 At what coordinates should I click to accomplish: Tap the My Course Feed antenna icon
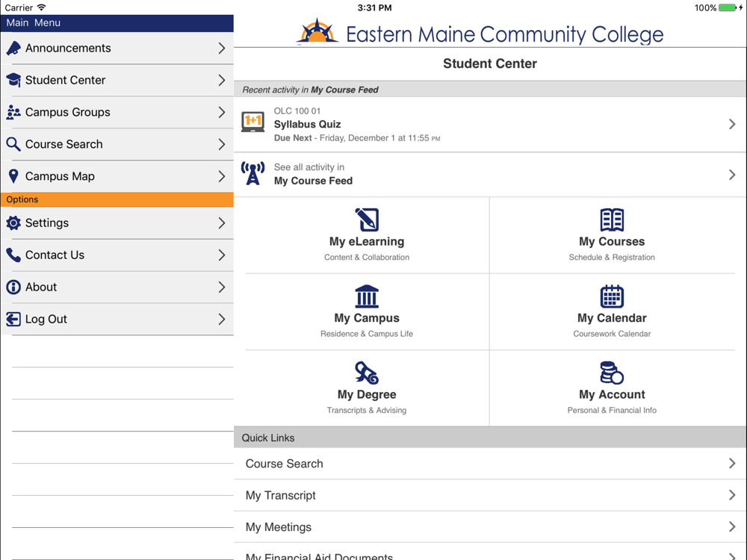click(x=253, y=173)
